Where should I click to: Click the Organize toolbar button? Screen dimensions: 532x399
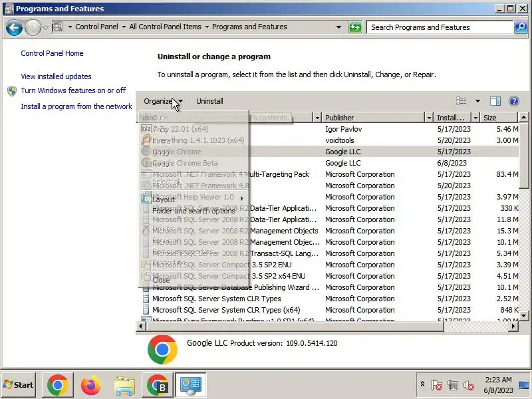coord(163,101)
